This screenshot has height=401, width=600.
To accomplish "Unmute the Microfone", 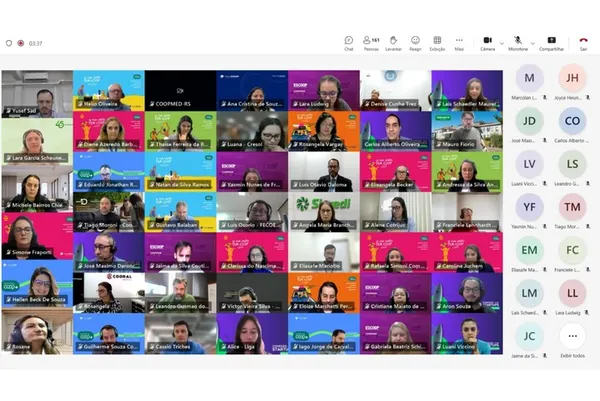I will point(516,42).
